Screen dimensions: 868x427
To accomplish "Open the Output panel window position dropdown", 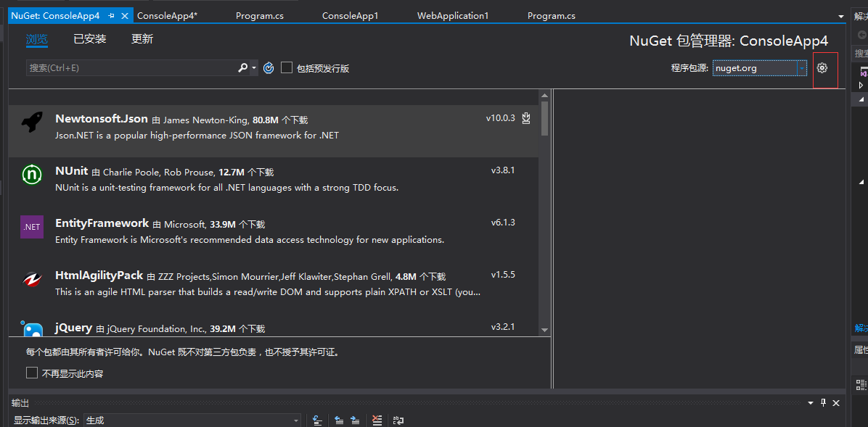I will tap(811, 402).
